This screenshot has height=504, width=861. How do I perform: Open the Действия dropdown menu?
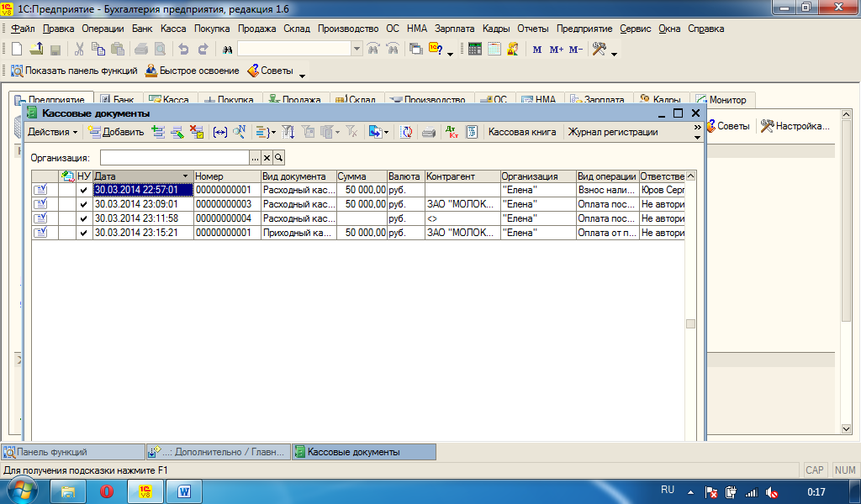(x=52, y=132)
